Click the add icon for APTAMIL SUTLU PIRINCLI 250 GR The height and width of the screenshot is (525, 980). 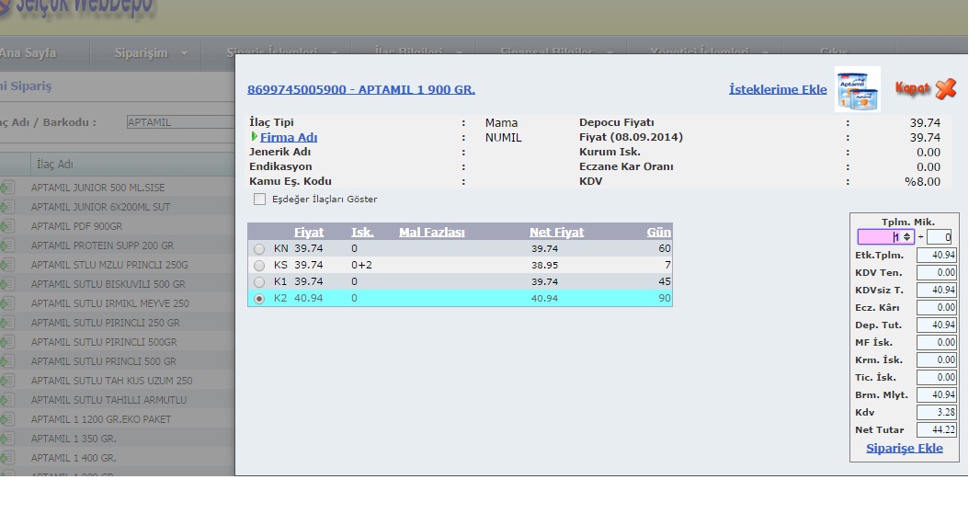click(x=7, y=323)
